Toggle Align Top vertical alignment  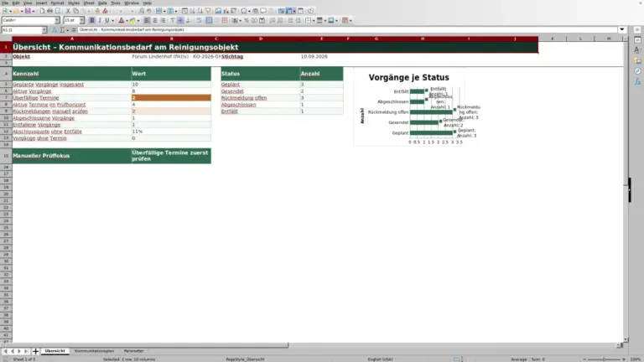(173, 20)
